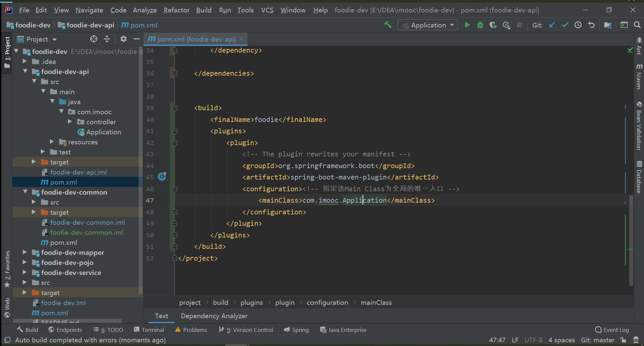This screenshot has width=644, height=346.
Task: Collapse the foodie-dev-api module
Action: click(25, 71)
